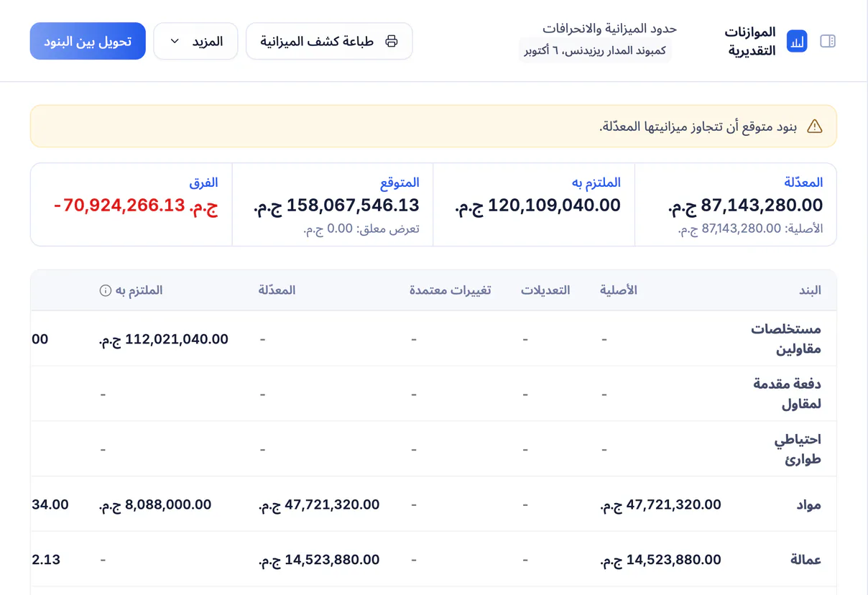The width and height of the screenshot is (868, 595).
Task: Select the احتياطي طوارئ row
Action: 434,449
